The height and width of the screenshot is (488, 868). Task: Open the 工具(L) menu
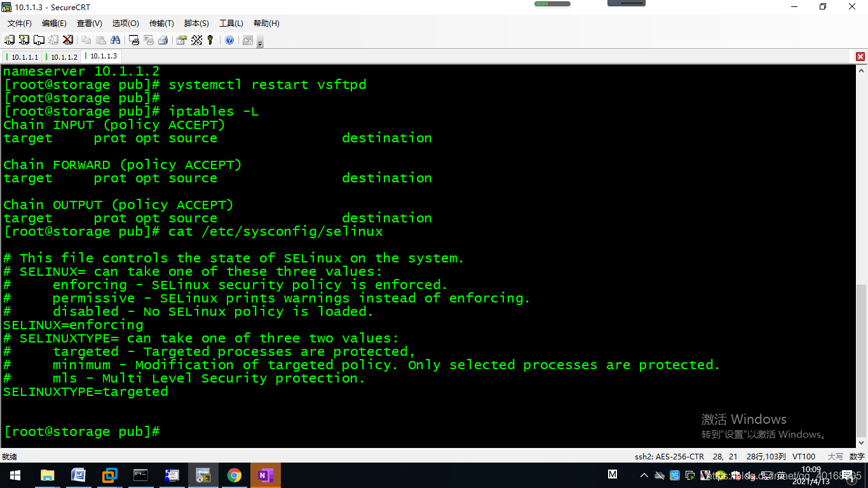pyautogui.click(x=231, y=24)
